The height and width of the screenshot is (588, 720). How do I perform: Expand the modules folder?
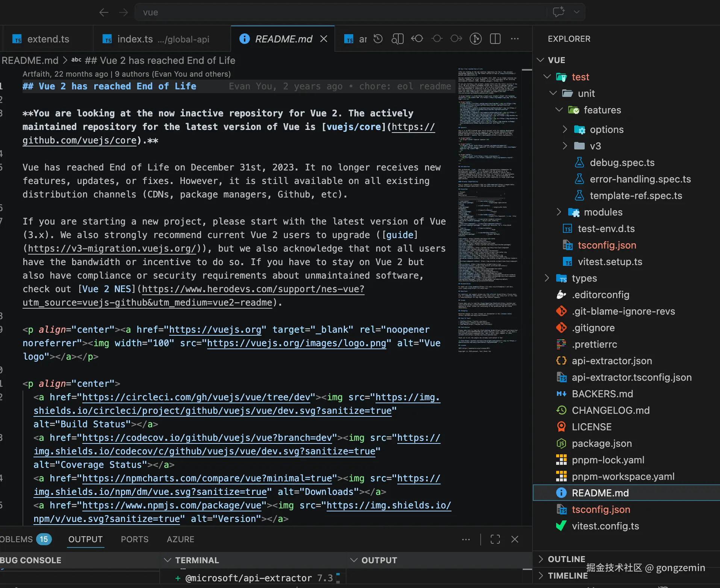point(559,212)
